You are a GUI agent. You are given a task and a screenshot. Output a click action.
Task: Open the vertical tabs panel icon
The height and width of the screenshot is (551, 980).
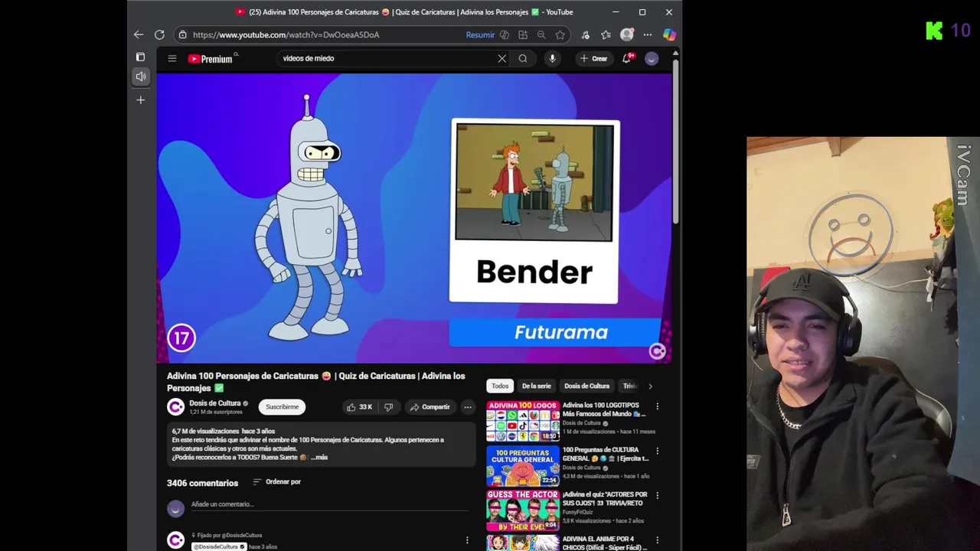coord(140,57)
